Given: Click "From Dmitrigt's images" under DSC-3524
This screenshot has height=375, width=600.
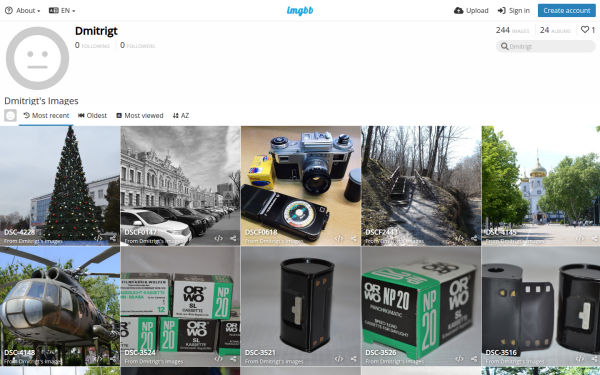Looking at the screenshot, I should coord(154,361).
